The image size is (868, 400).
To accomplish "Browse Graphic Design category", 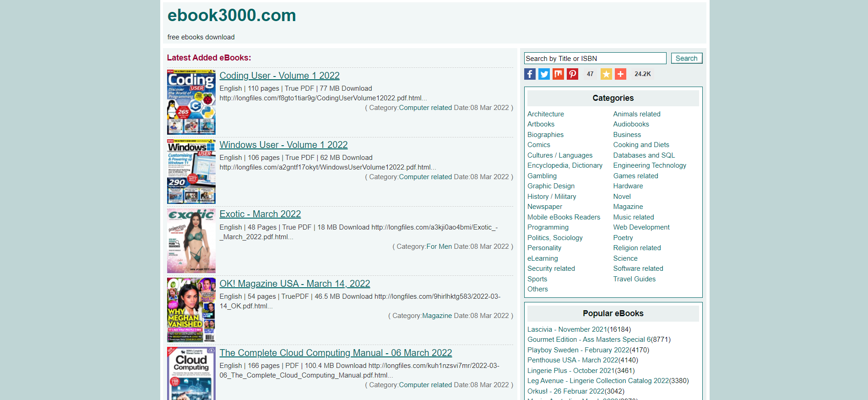I will 551,186.
